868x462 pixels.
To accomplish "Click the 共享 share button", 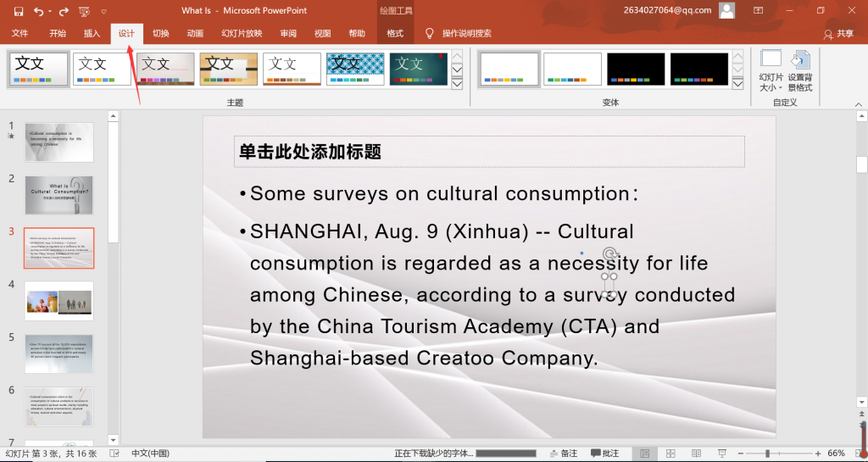I will coord(838,34).
